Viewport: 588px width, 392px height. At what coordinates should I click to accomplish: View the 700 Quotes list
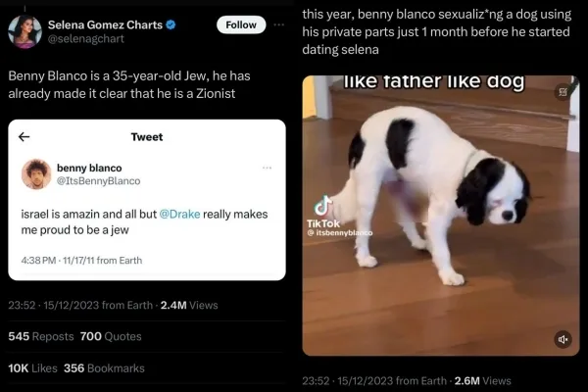click(x=111, y=336)
